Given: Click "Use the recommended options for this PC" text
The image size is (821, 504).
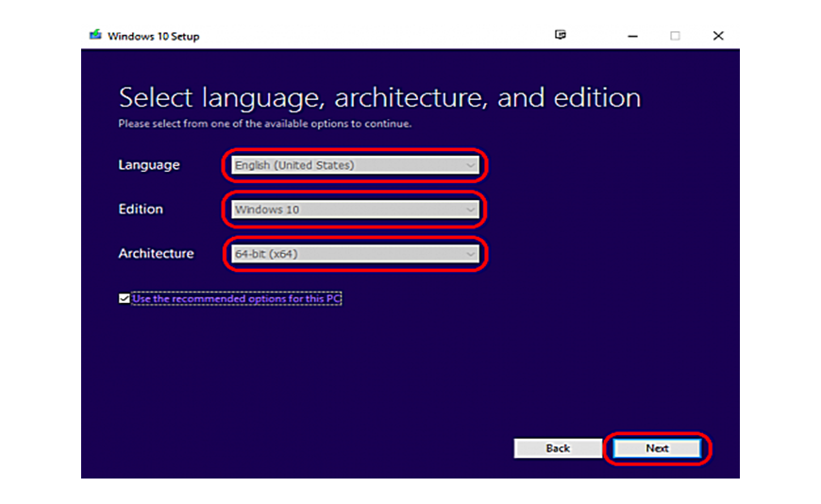Looking at the screenshot, I should pos(237,298).
